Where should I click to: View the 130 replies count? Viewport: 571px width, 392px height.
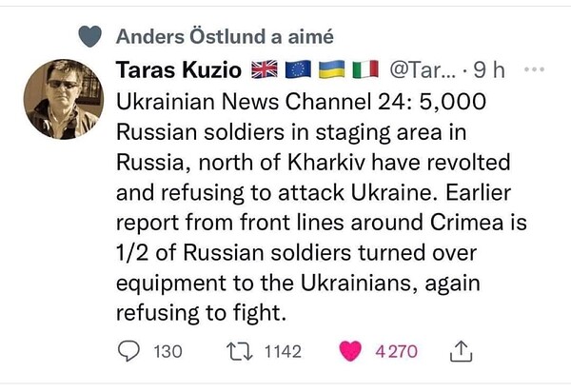click(167, 352)
